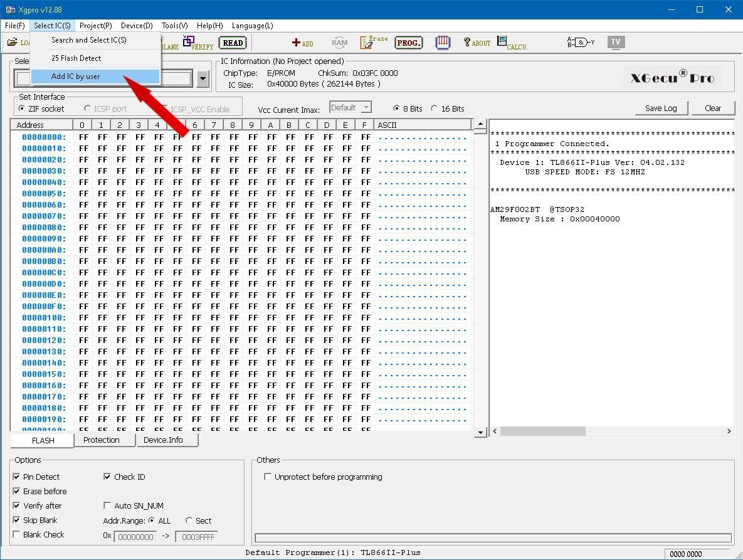Click the address range end field
This screenshot has height=560, width=743.
click(197, 537)
